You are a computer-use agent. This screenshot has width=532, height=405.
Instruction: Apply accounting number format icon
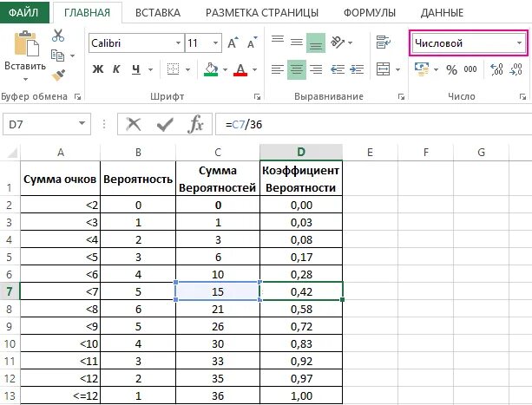tap(422, 69)
